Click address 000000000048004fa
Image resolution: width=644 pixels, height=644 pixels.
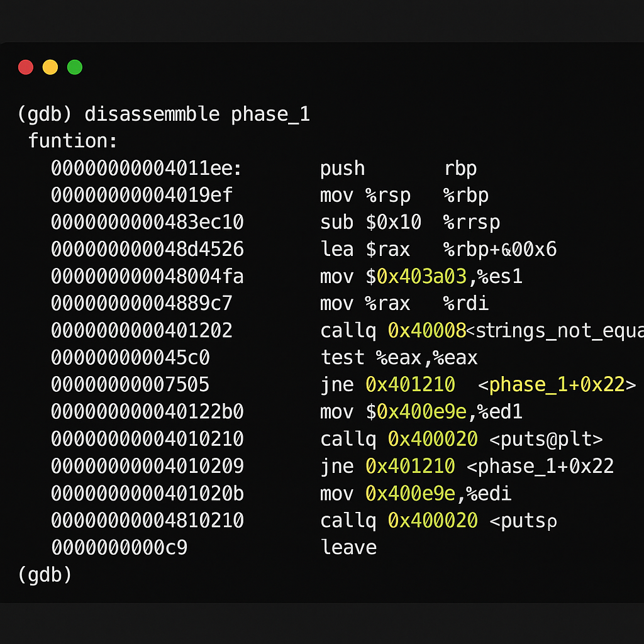pos(147,277)
